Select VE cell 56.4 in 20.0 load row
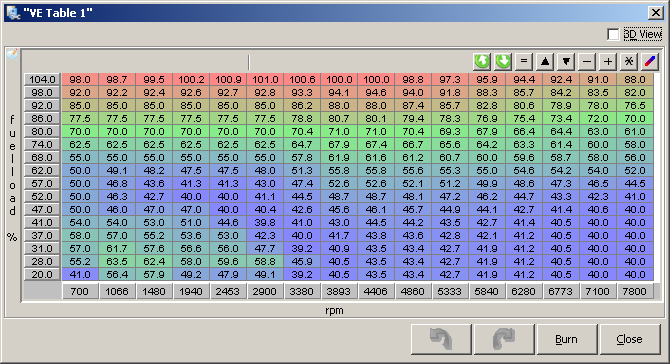This screenshot has height=364, width=670. [117, 275]
